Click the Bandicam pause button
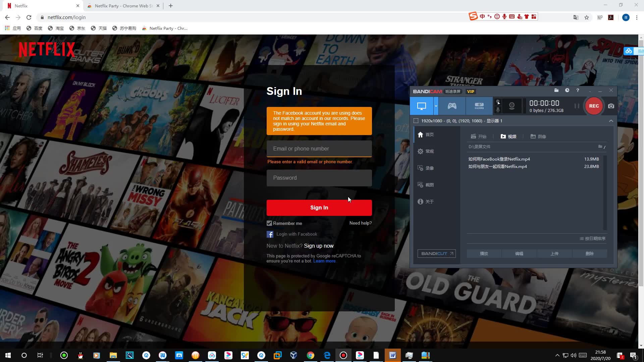This screenshot has width=644, height=362. tap(577, 106)
